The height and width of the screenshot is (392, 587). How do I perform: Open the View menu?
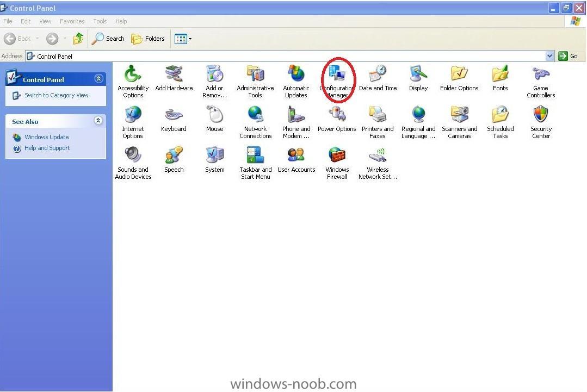point(45,21)
